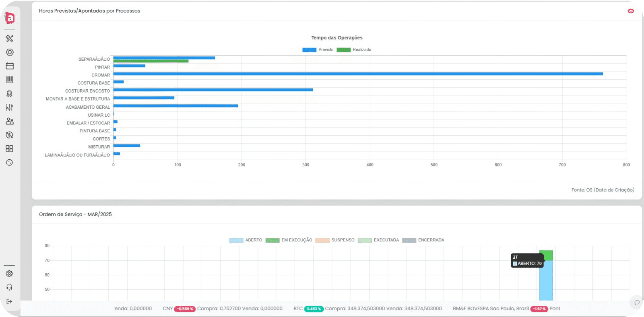Open the calendar sidebar icon
The width and height of the screenshot is (644, 317).
point(10,66)
